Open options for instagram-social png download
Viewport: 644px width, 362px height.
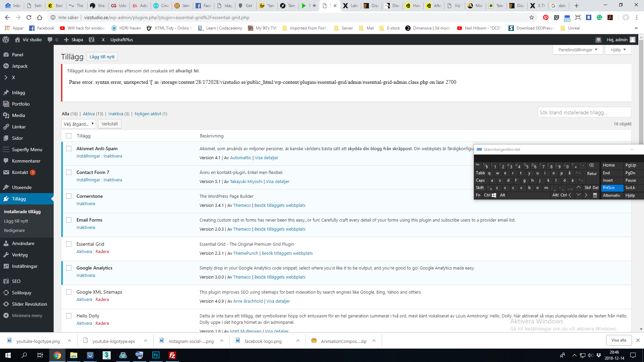coord(221,341)
